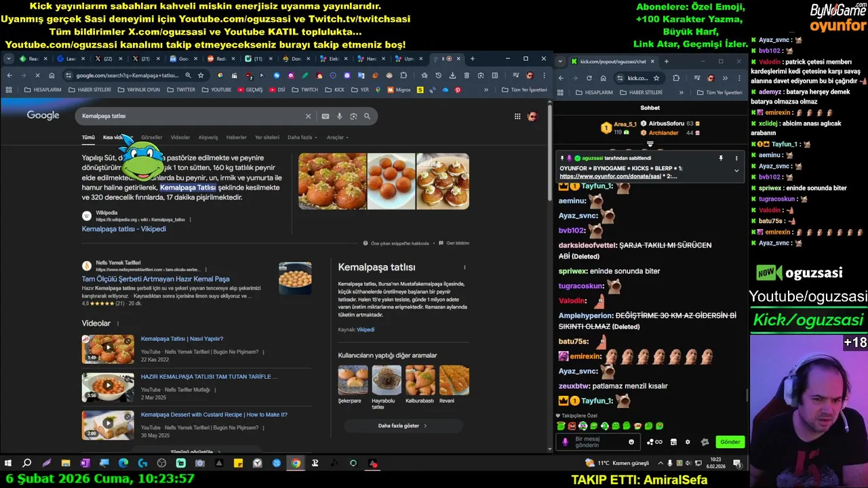Viewport: 868px width, 488px height.
Task: Go to home page in Google window
Action: [52, 75]
